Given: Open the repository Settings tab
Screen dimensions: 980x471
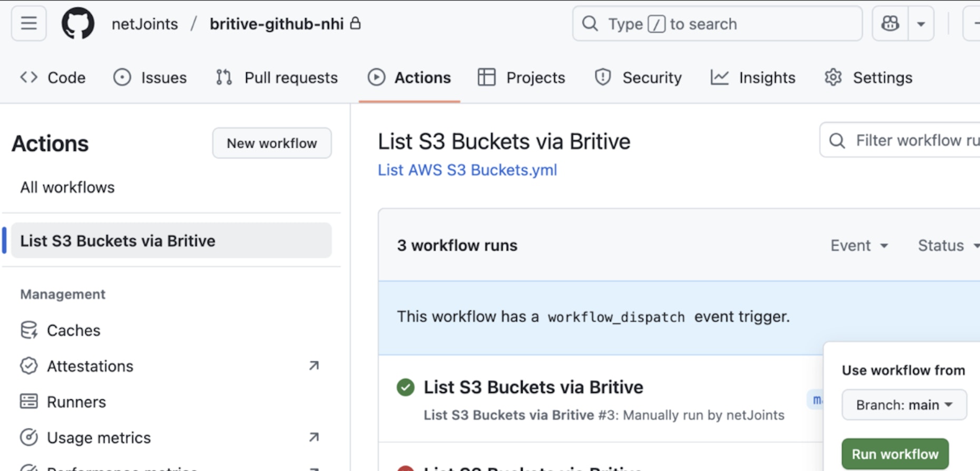Looking at the screenshot, I should click(868, 78).
